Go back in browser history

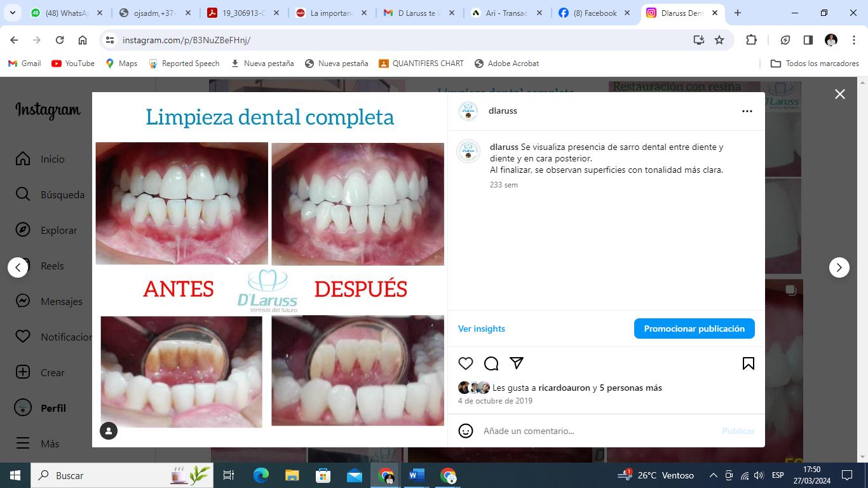(x=14, y=40)
